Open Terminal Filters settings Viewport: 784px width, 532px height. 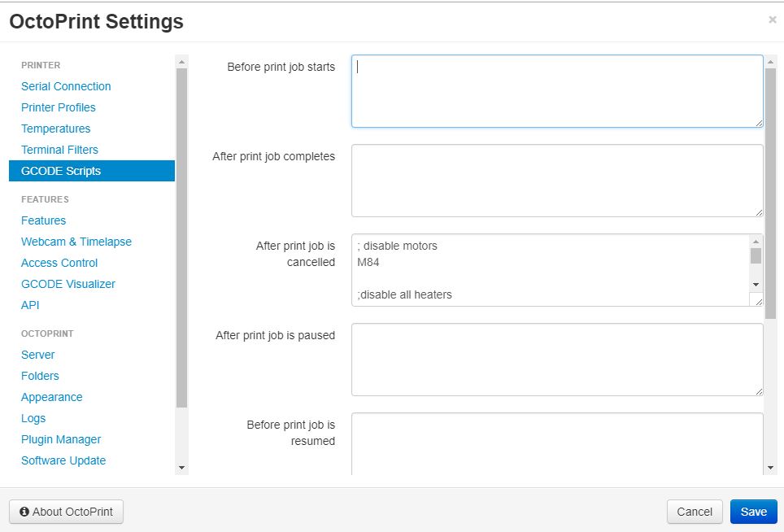[59, 150]
